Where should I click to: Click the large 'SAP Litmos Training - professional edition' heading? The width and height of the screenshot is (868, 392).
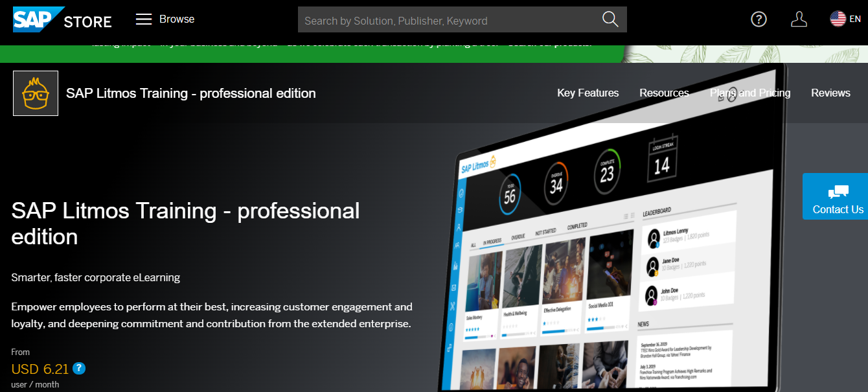(x=186, y=224)
